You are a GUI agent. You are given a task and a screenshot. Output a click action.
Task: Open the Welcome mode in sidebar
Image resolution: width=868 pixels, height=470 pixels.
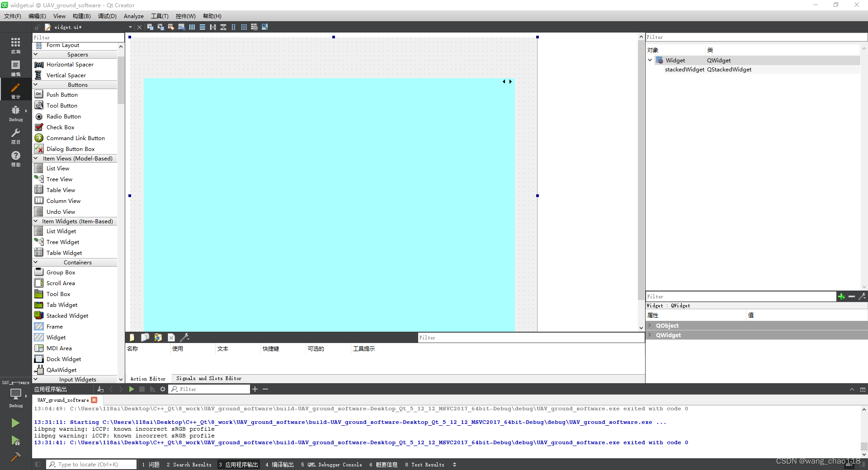point(15,45)
